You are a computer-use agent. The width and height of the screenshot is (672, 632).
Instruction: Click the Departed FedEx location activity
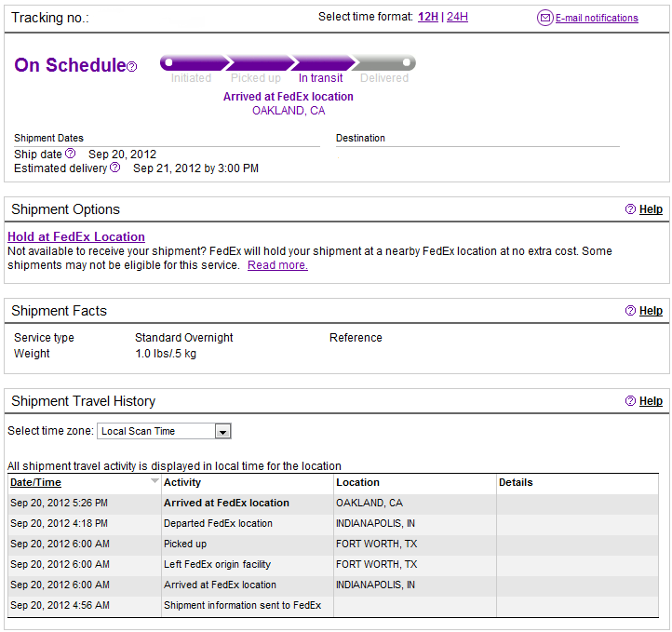[218, 524]
